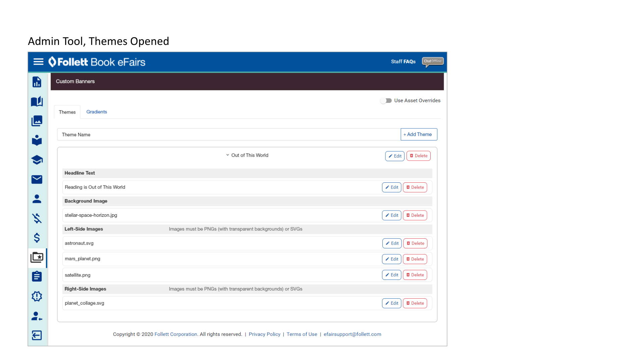Edit the satellite.png image

click(x=392, y=275)
